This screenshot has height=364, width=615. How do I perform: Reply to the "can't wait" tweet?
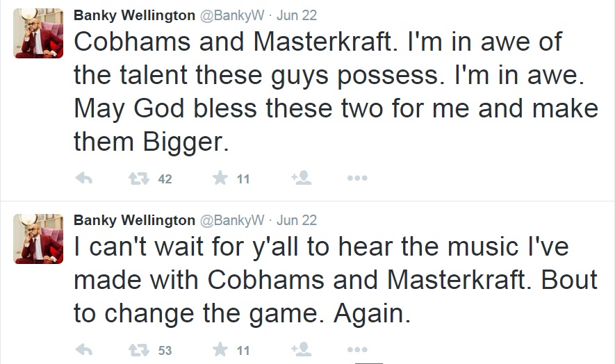83,350
